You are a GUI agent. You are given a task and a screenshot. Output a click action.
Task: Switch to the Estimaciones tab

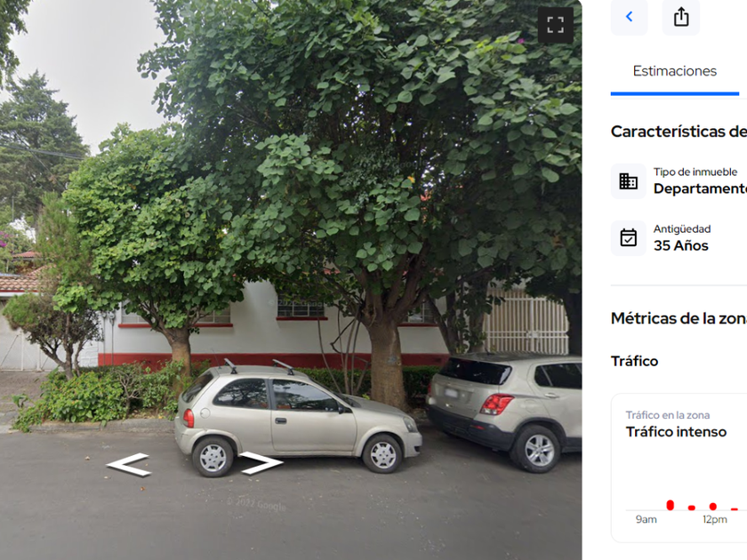pyautogui.click(x=675, y=71)
